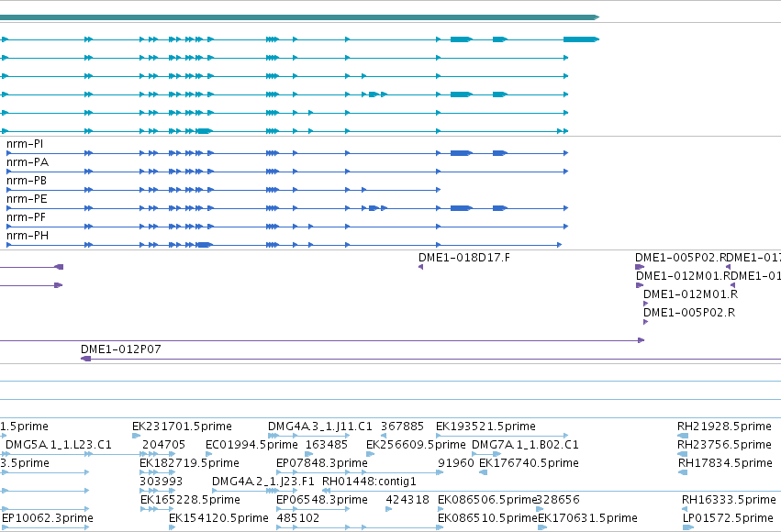Viewport: 781px width, 532px height.
Task: Click the DME1-018D17.F feature label
Action: pos(464,258)
